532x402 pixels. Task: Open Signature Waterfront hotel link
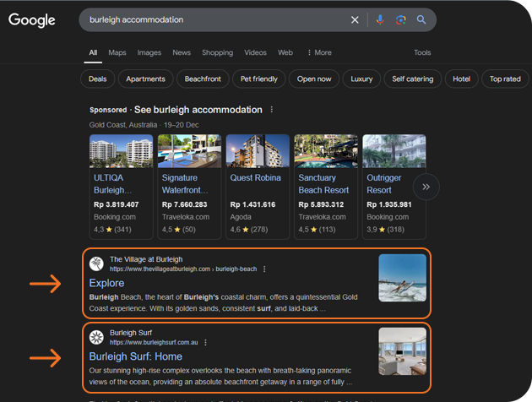point(185,184)
